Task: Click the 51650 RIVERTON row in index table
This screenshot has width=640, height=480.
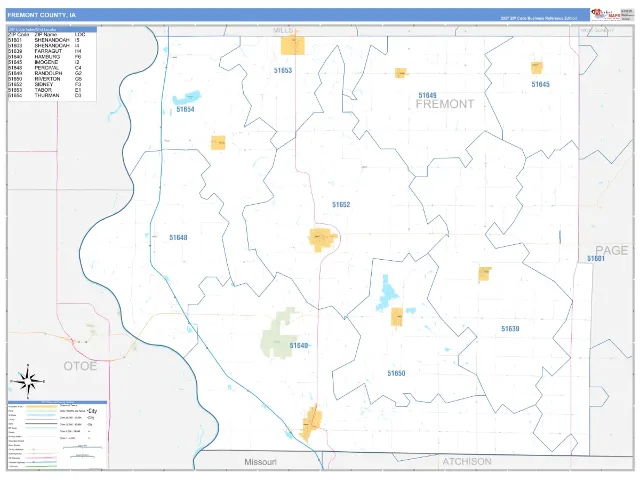Action: (47, 79)
